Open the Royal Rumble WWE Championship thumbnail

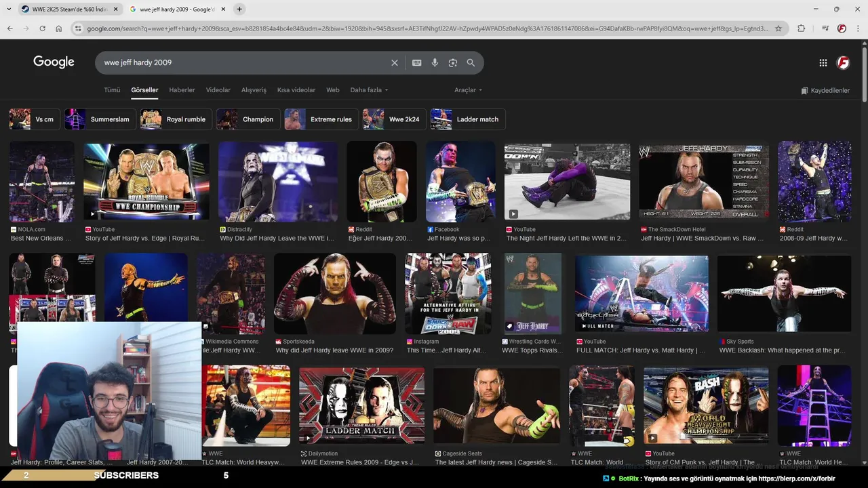[146, 182]
